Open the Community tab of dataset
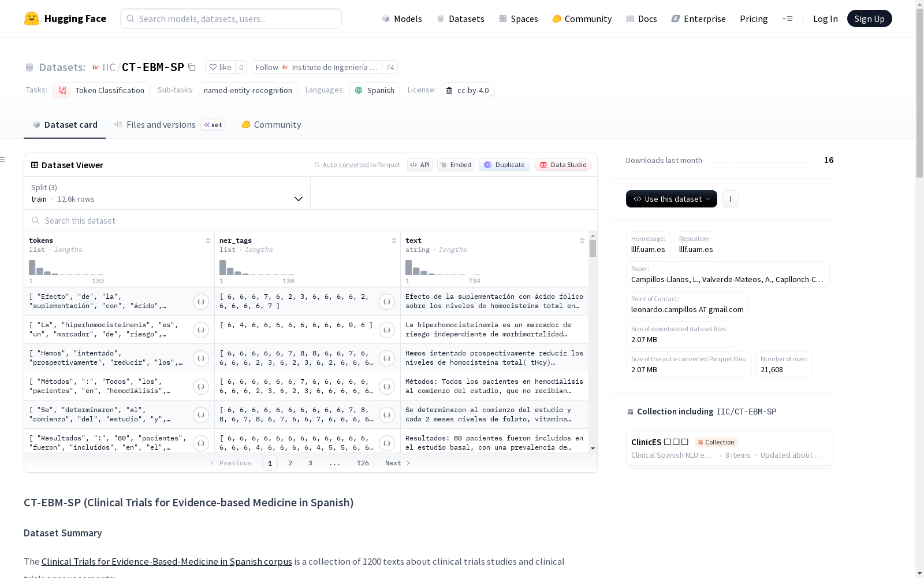 [271, 125]
